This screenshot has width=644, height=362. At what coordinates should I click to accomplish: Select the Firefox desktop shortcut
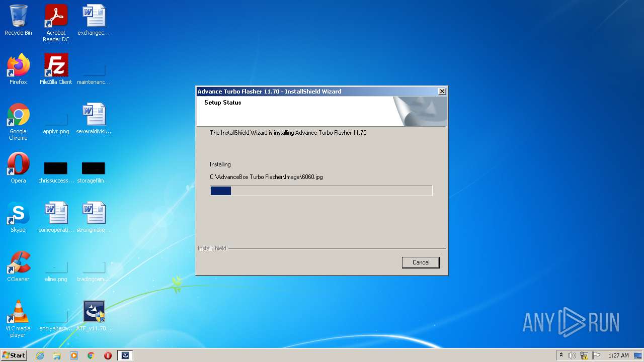[18, 69]
